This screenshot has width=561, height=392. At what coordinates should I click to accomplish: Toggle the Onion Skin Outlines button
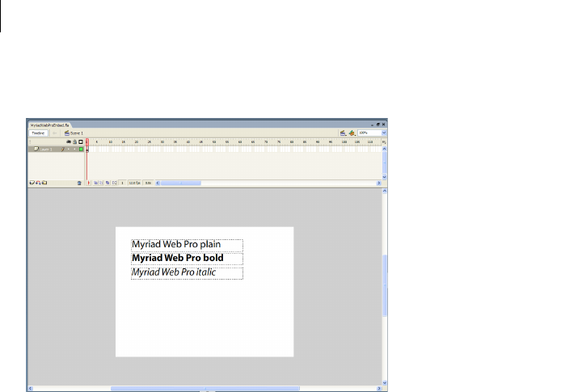(x=101, y=183)
